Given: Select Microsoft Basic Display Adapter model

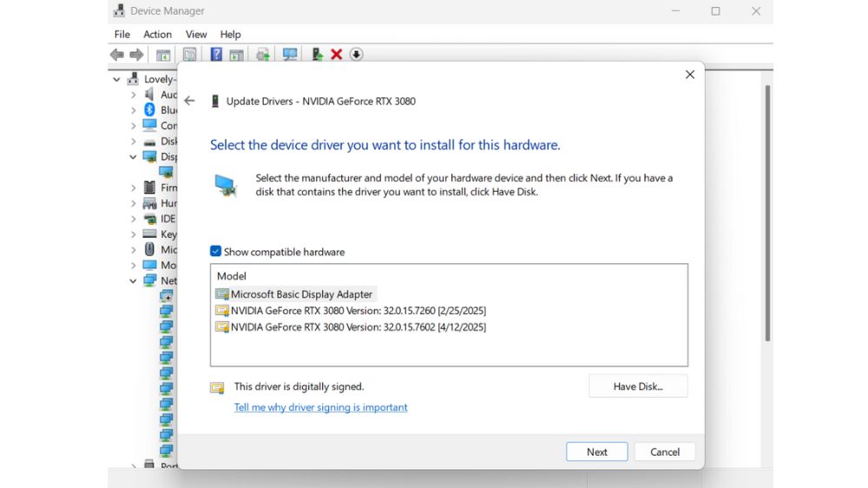Looking at the screenshot, I should click(x=294, y=294).
